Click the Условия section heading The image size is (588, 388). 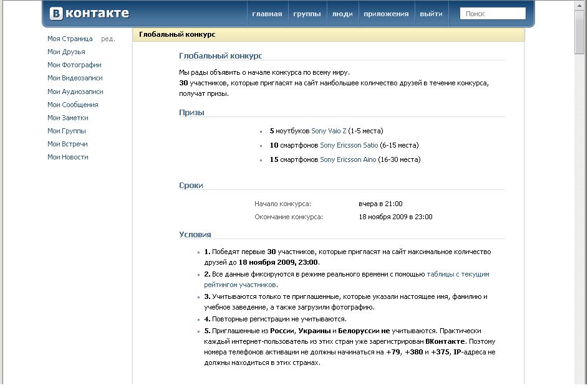tap(195, 234)
